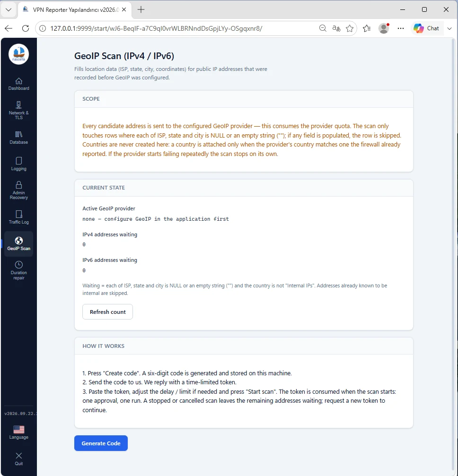Click the Generate Code button
The width and height of the screenshot is (458, 476).
(101, 443)
